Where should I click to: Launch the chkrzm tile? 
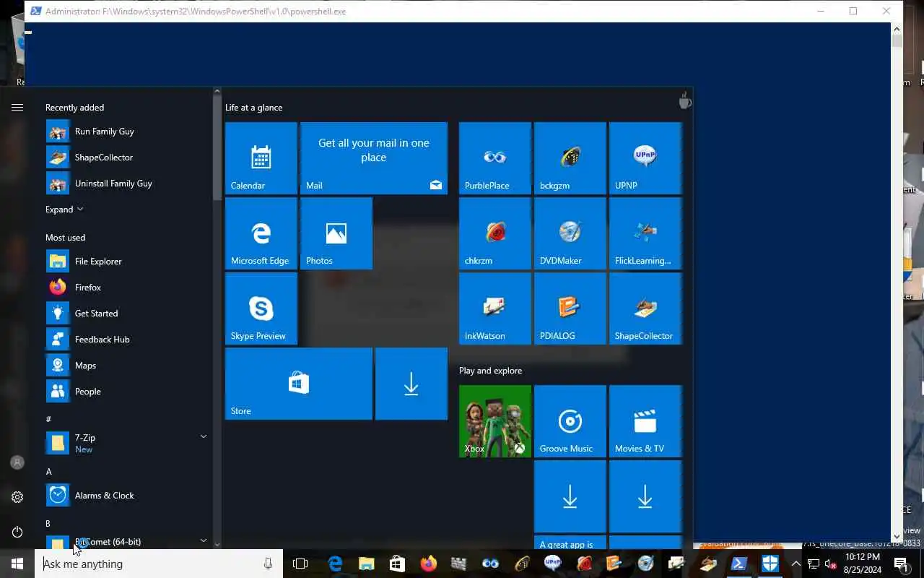[495, 233]
